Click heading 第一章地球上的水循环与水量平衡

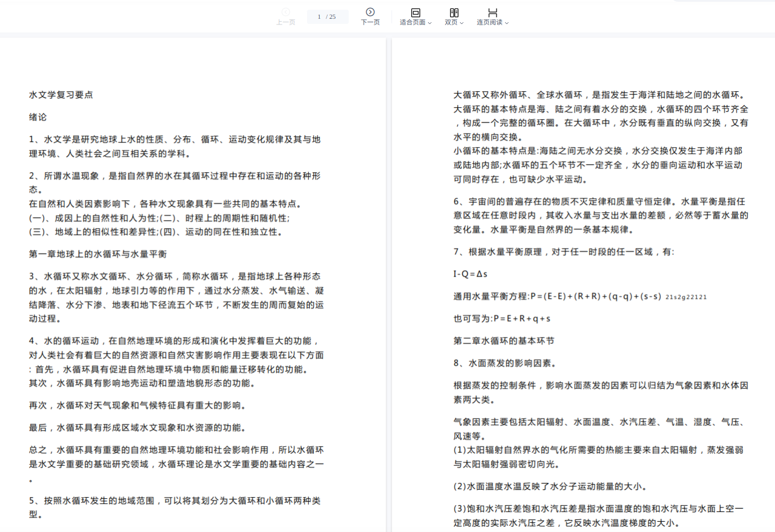click(98, 254)
